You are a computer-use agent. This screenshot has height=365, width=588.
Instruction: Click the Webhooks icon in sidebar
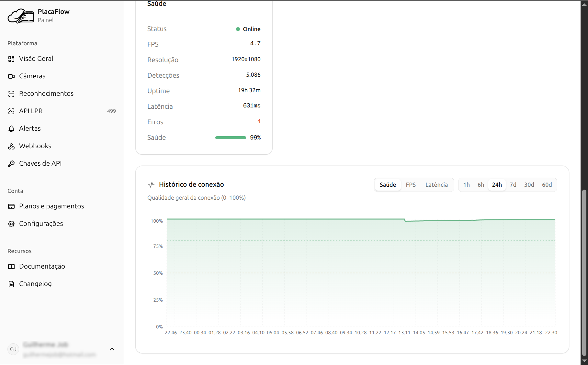click(x=11, y=146)
